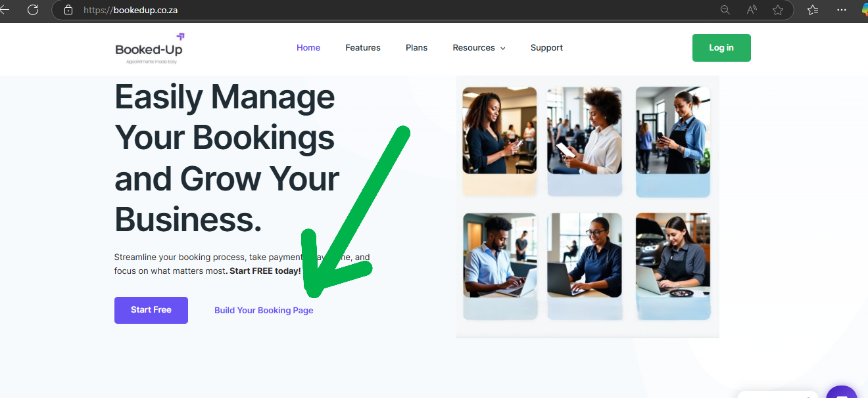Click the bookedup.co.za address bar
Image resolution: width=868 pixels, height=398 pixels.
395,10
